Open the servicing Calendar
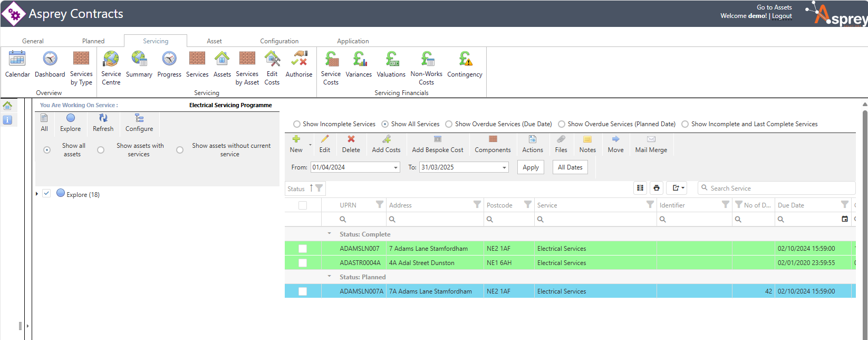 tap(17, 64)
